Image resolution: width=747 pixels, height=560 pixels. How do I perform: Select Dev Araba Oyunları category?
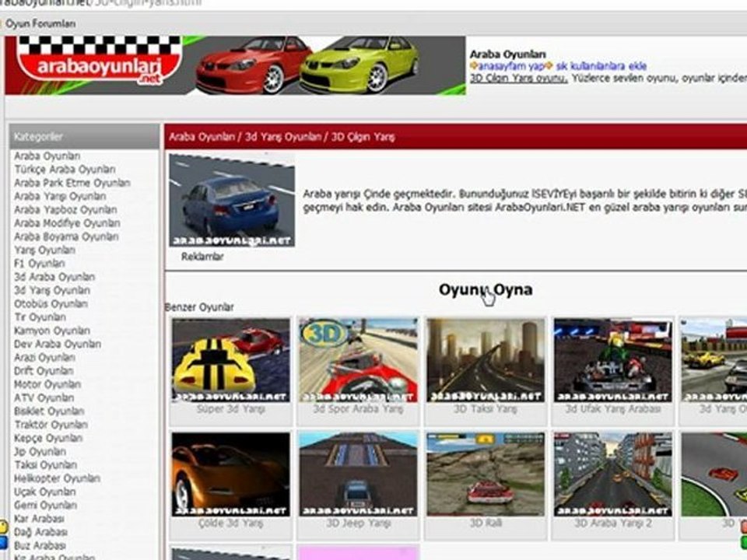(x=58, y=344)
